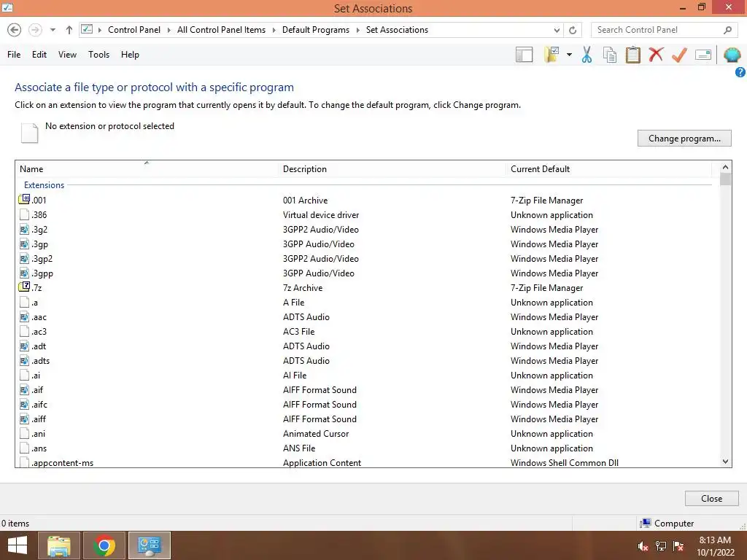
Task: Expand arrow after Default Programs breadcrumb
Action: pos(357,30)
